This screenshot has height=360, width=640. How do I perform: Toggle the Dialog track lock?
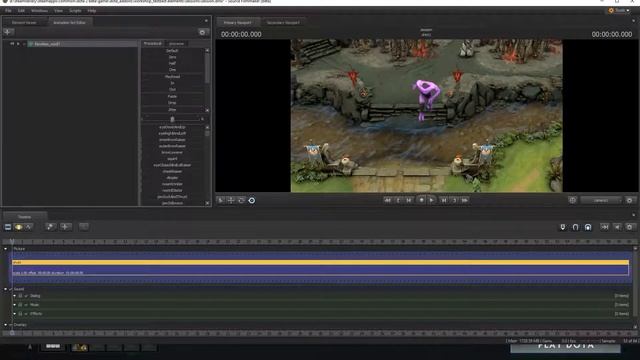coord(20,296)
